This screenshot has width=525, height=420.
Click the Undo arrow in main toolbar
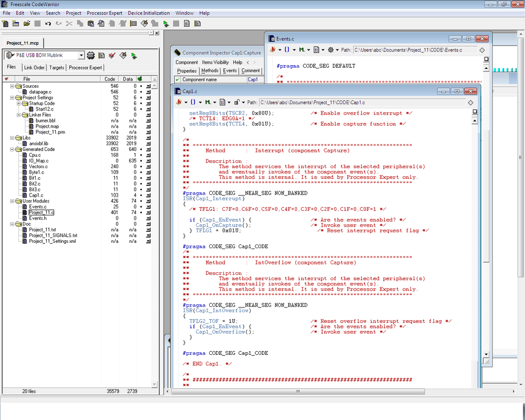(x=48, y=24)
